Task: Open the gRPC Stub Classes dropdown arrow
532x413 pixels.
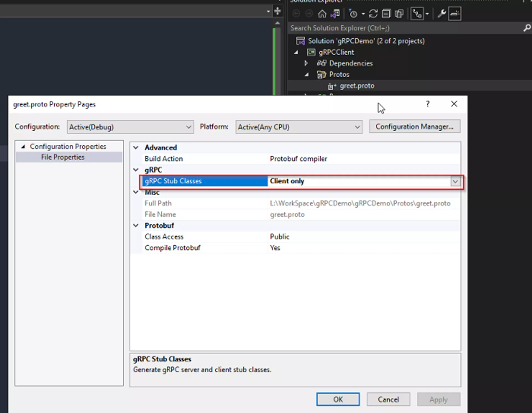Action: [x=455, y=182]
